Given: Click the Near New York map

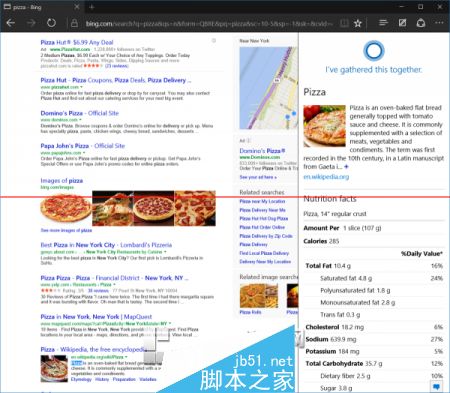Looking at the screenshot, I should tap(268, 88).
